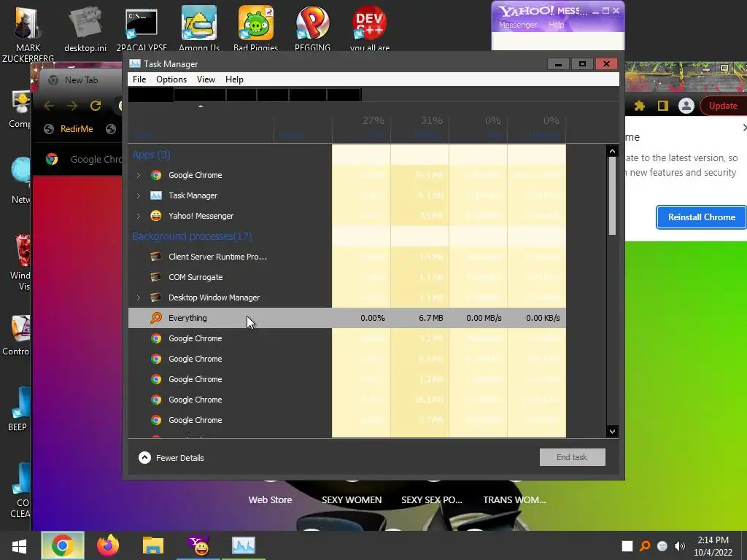
Task: Click 6.7 MB memory value for Everything
Action: pos(430,318)
